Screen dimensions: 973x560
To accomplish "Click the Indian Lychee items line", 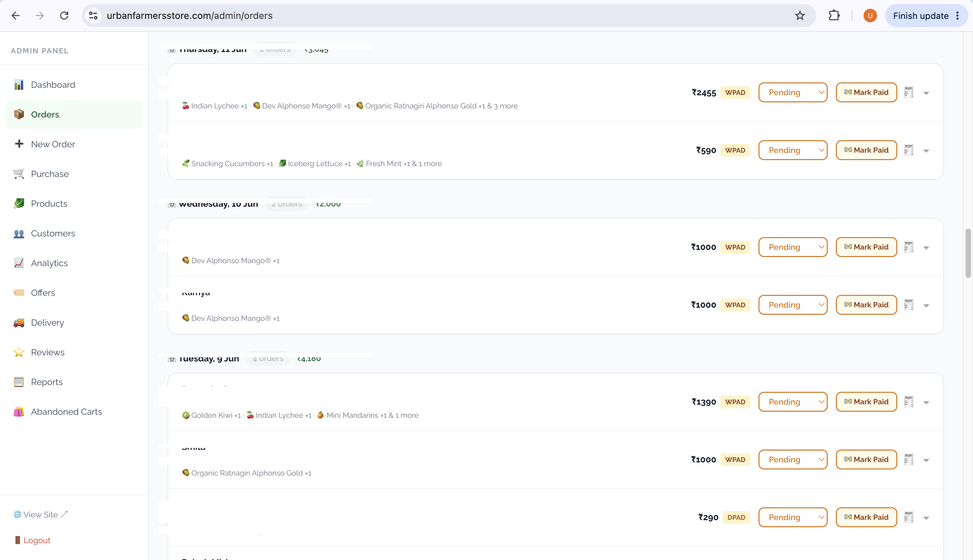I will [350, 106].
